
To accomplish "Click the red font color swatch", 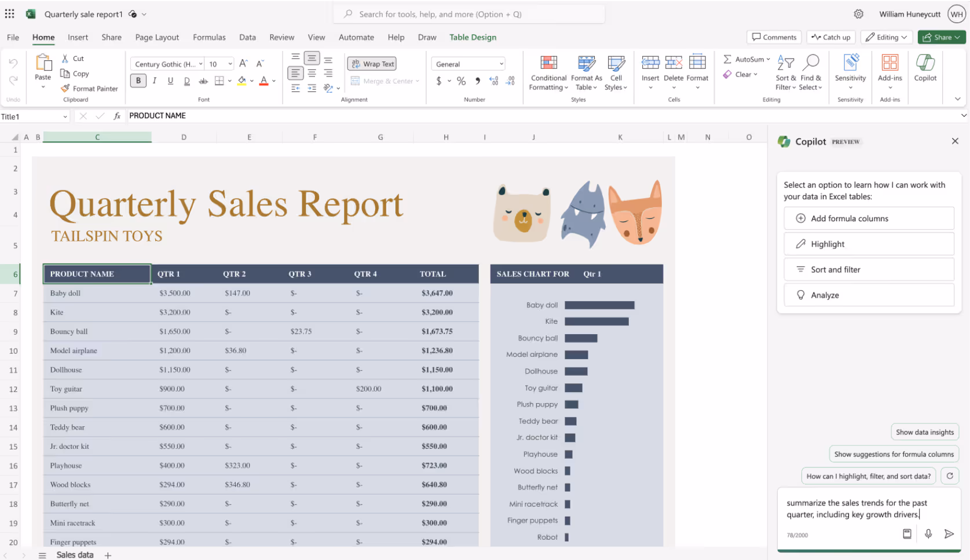I will tap(263, 81).
